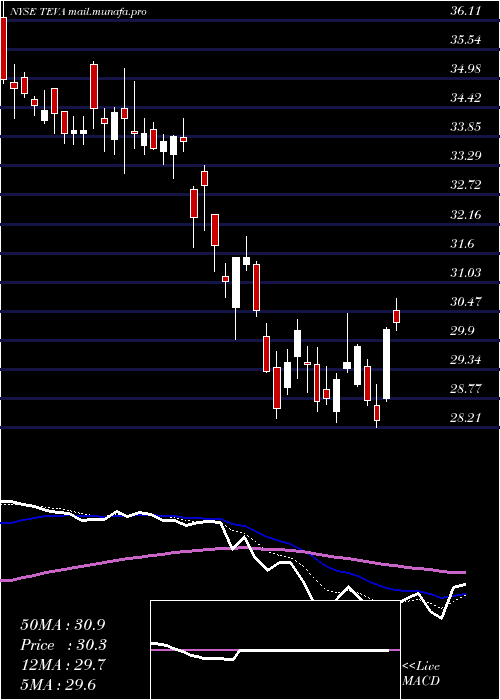Select the 32.16 price axis label
This screenshot has height=700, width=500.
point(466,214)
